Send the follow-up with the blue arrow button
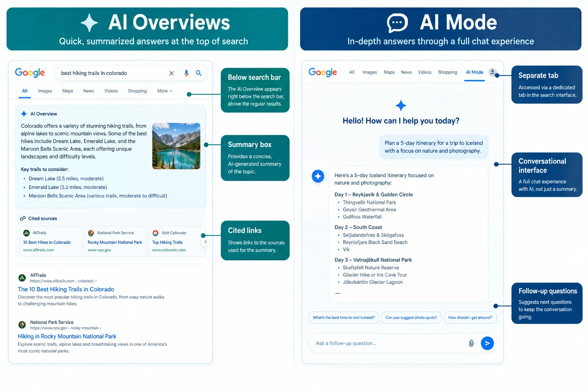 pos(487,343)
